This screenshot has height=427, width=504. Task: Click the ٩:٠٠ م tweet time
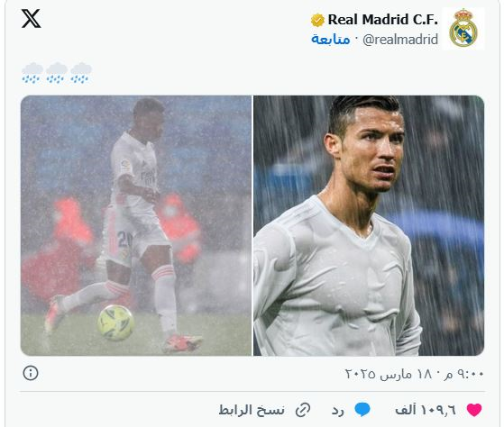pos(463,374)
